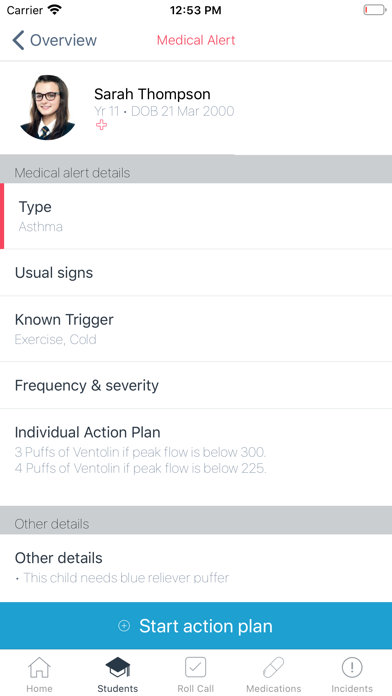Start action plan button
Image resolution: width=392 pixels, height=696 pixels.
tap(196, 626)
